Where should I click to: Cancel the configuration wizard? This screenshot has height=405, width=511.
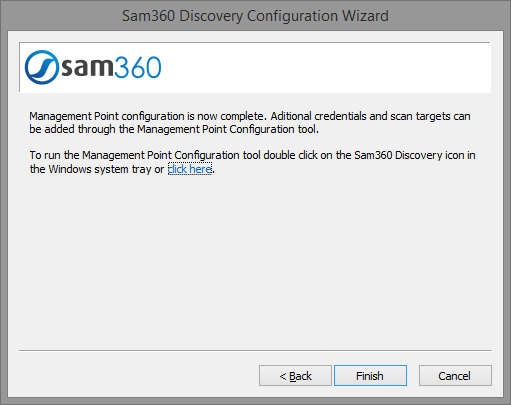(x=455, y=376)
